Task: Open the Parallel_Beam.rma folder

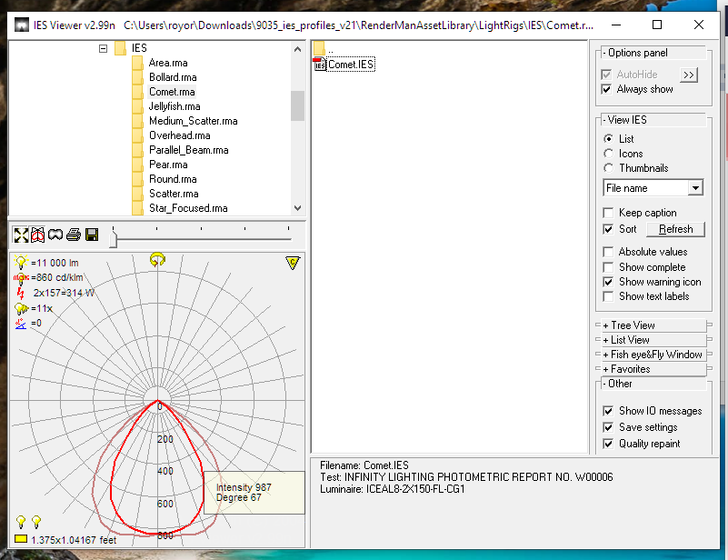Action: click(x=188, y=150)
